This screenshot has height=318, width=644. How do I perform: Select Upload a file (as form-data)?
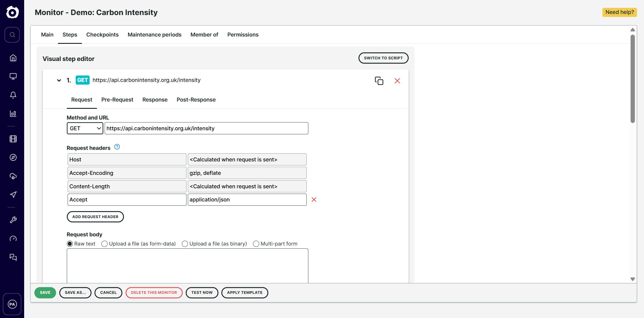tap(105, 244)
